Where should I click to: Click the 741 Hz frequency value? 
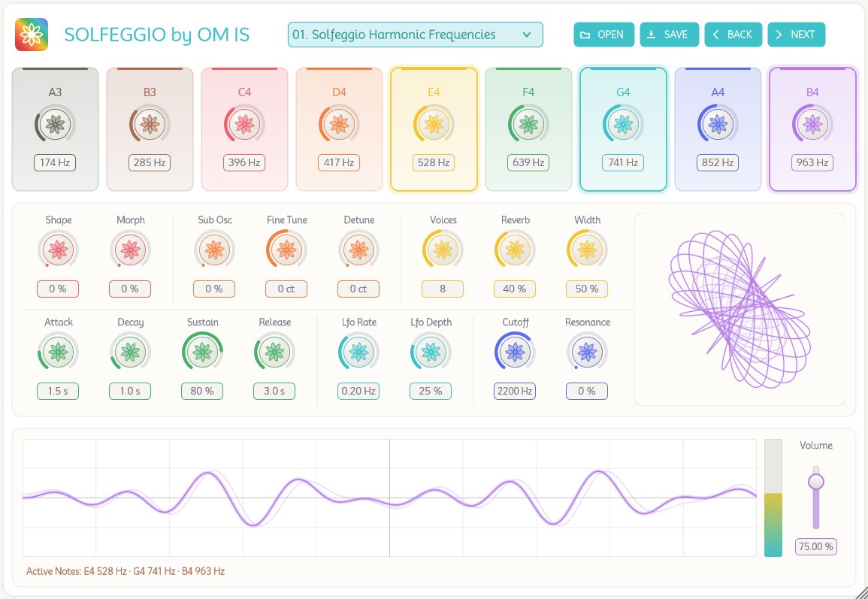623,163
